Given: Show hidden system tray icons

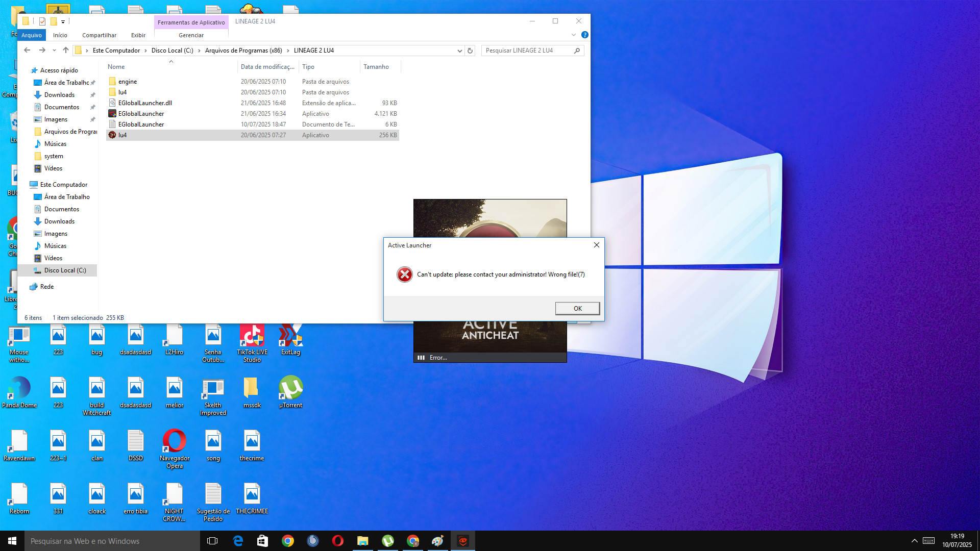Looking at the screenshot, I should (x=914, y=541).
